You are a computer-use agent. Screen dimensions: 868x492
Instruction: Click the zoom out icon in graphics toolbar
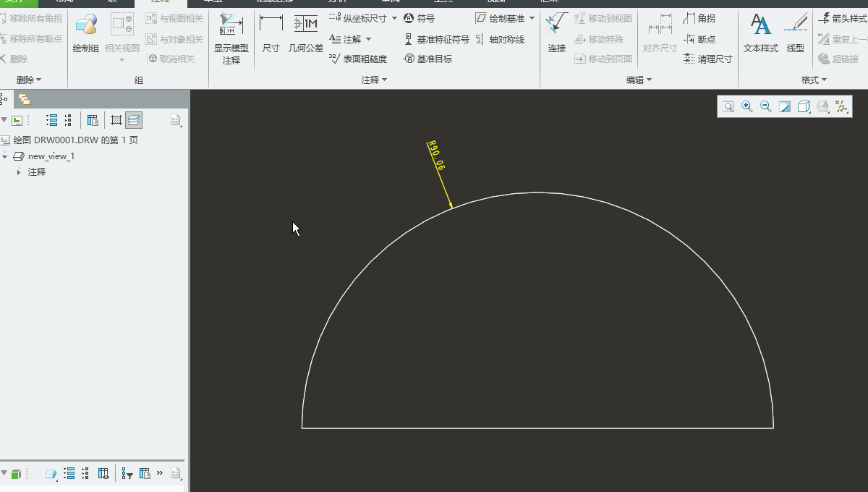(x=766, y=107)
